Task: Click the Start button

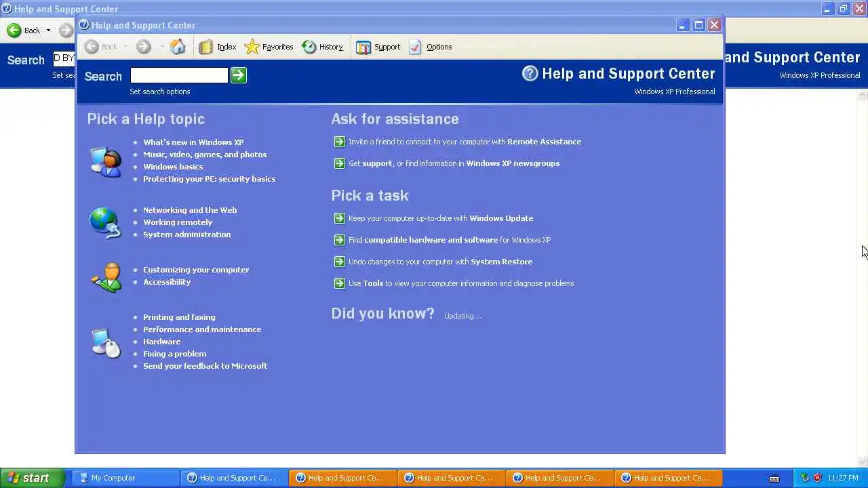Action: tap(33, 478)
